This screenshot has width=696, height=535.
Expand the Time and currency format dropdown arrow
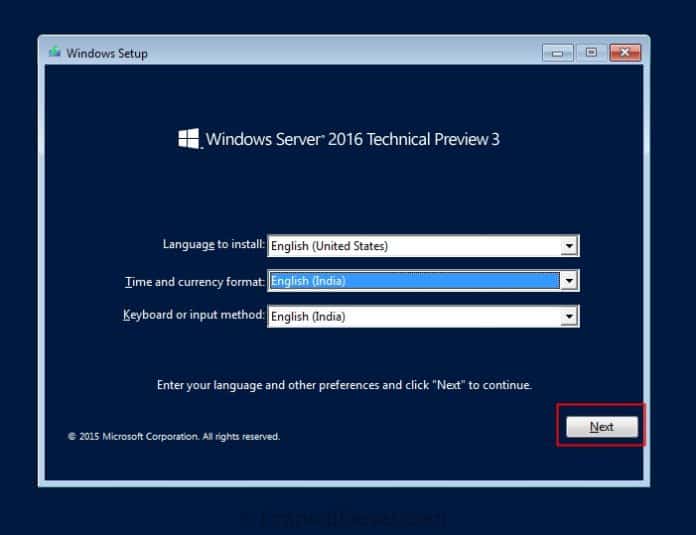tap(569, 281)
